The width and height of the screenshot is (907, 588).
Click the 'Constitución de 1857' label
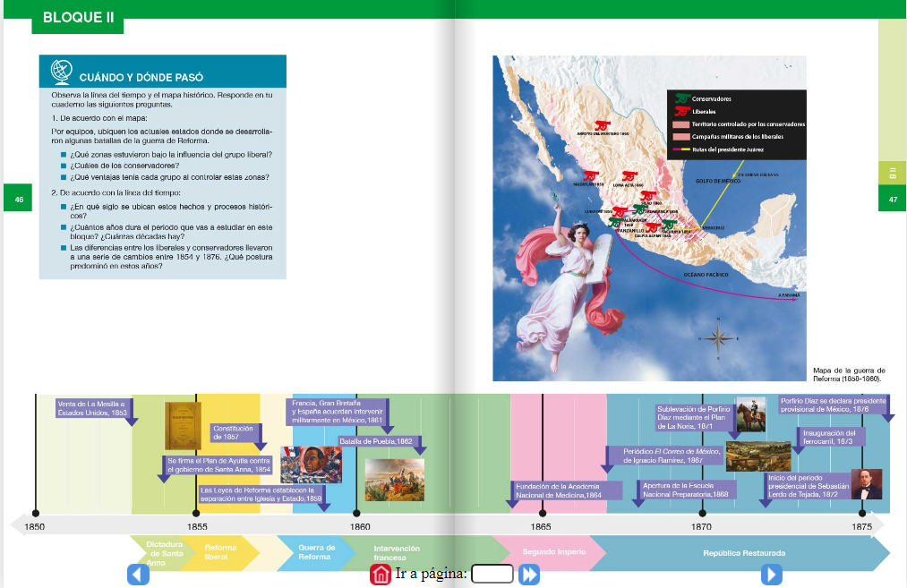click(x=235, y=432)
